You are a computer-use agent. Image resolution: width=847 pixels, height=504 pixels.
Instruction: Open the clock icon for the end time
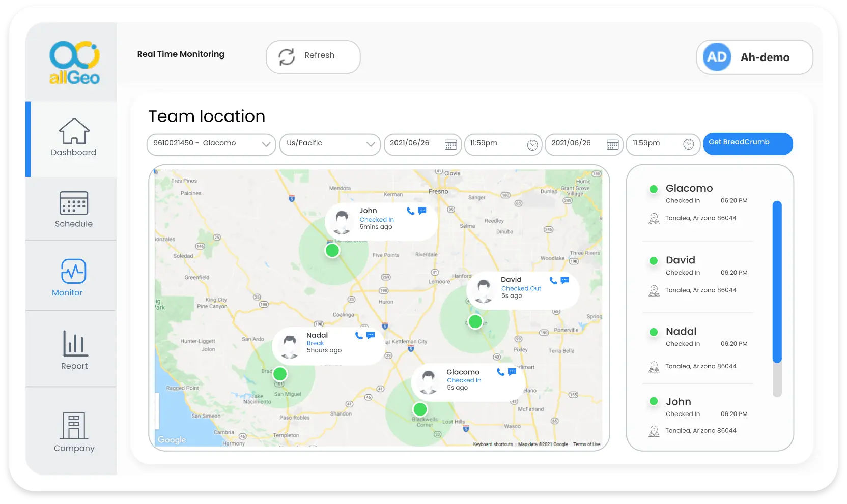pos(689,144)
